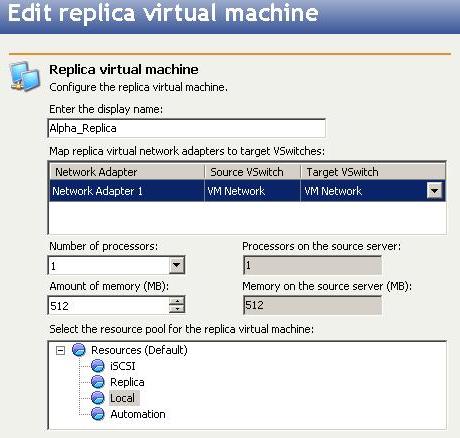460x438 pixels.
Task: Click the Local resource pool icon
Action: tap(98, 398)
